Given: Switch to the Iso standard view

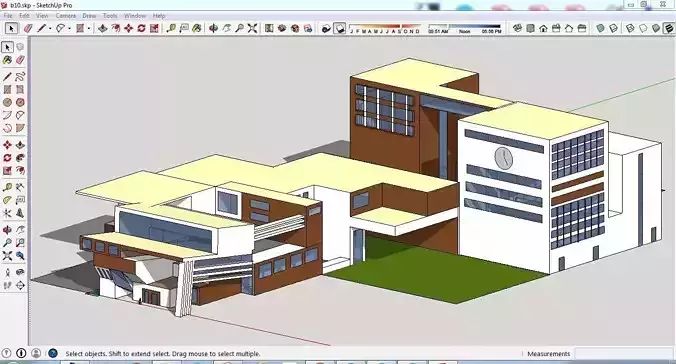Looking at the screenshot, I should point(517,28).
